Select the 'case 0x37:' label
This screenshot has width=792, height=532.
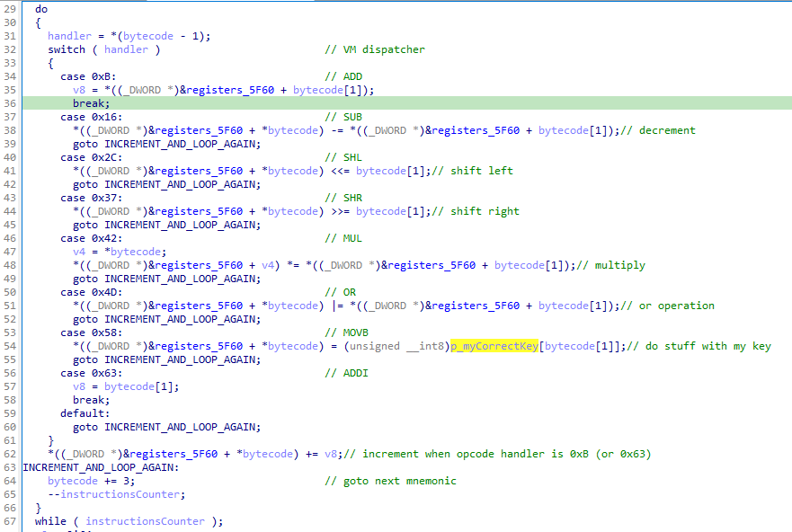tap(92, 198)
